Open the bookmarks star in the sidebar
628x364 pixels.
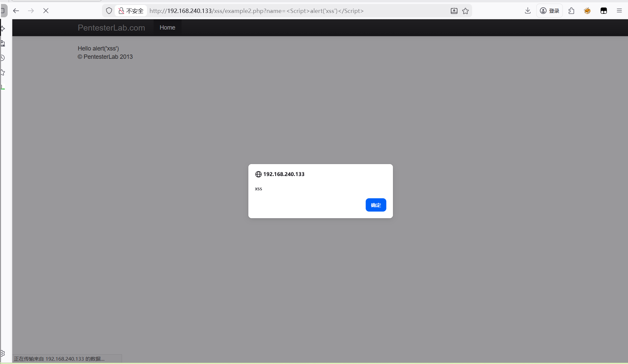click(3, 72)
